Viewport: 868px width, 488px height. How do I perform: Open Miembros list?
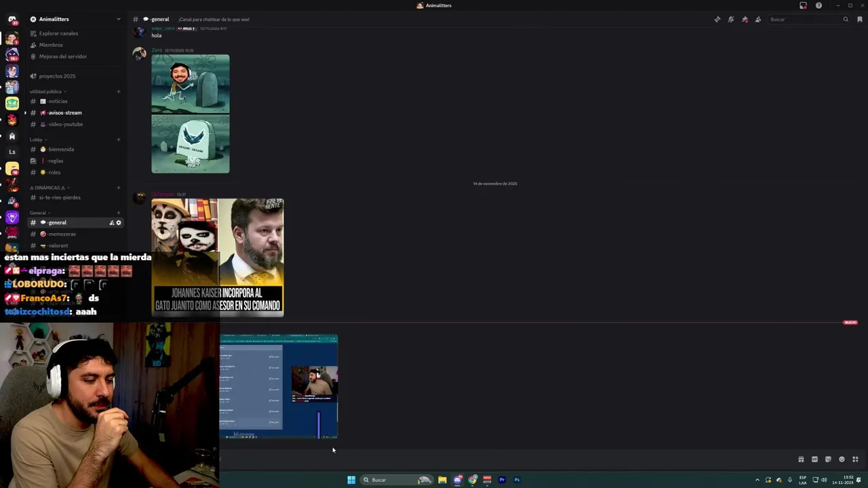click(x=51, y=45)
